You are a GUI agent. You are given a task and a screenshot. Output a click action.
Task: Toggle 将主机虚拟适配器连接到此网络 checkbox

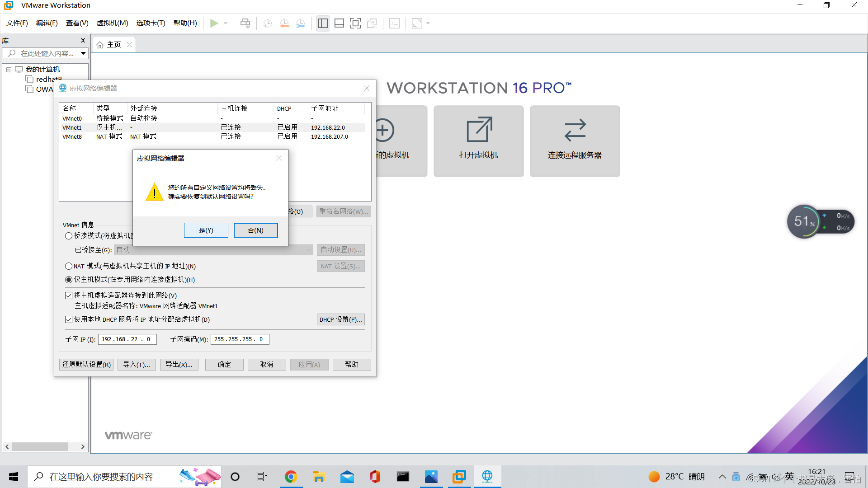tap(69, 296)
